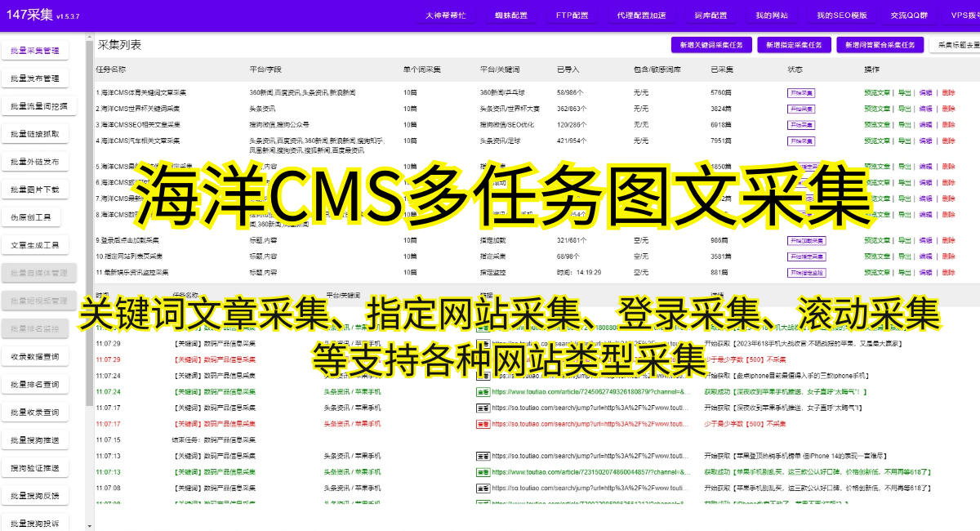Open 批量发布管理 in the sidebar
This screenshot has width=980, height=531.
click(35, 78)
